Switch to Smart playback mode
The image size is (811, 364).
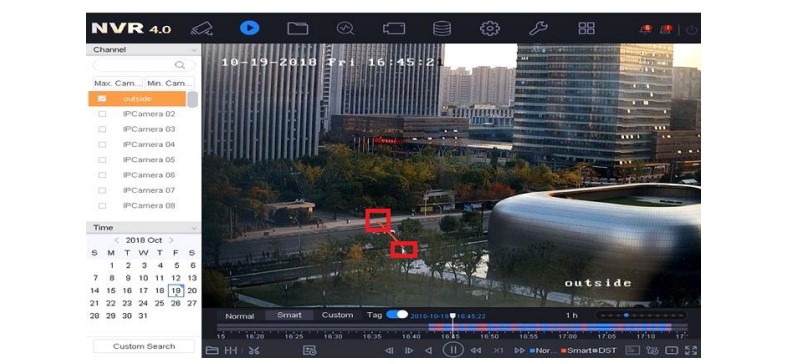[x=289, y=315]
